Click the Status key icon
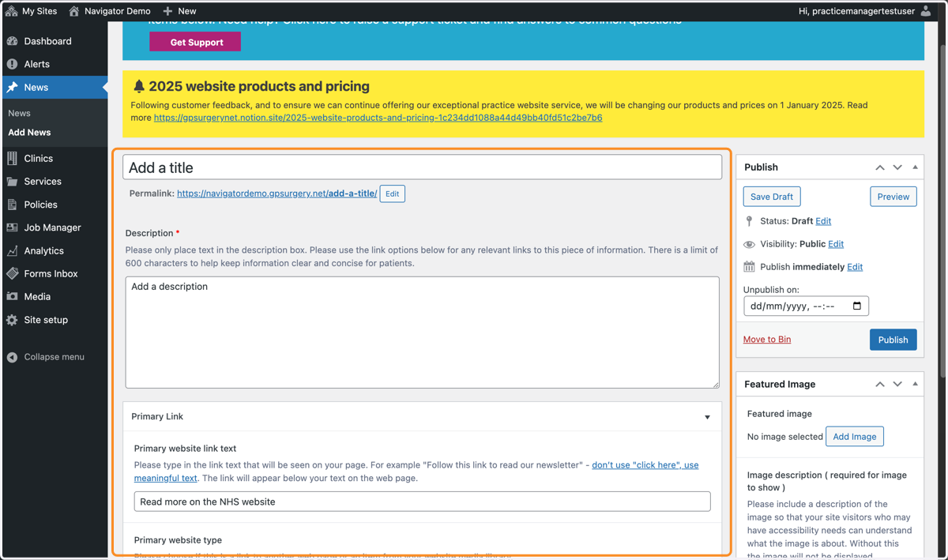 pos(749,221)
